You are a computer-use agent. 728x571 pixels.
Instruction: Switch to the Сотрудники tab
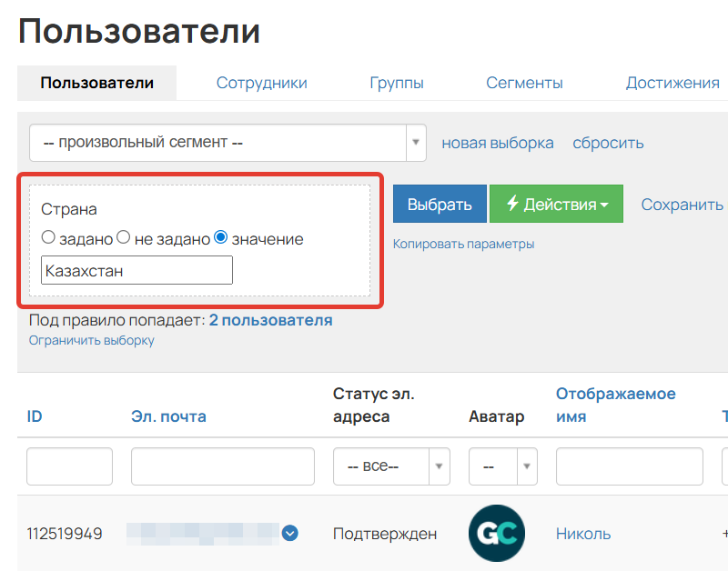coord(261,83)
